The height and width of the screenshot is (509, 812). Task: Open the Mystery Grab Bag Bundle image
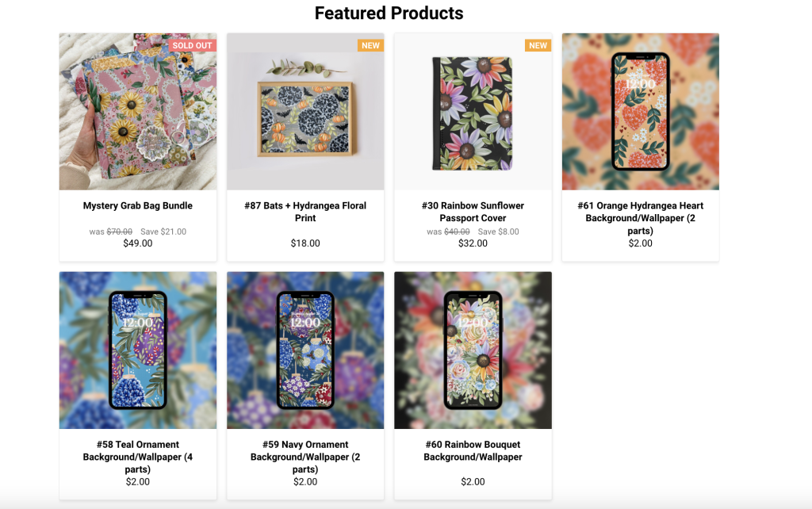click(x=137, y=112)
